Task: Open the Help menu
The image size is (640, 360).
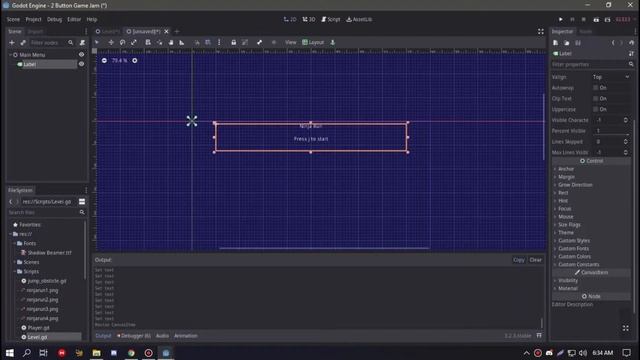Action: (x=92, y=19)
